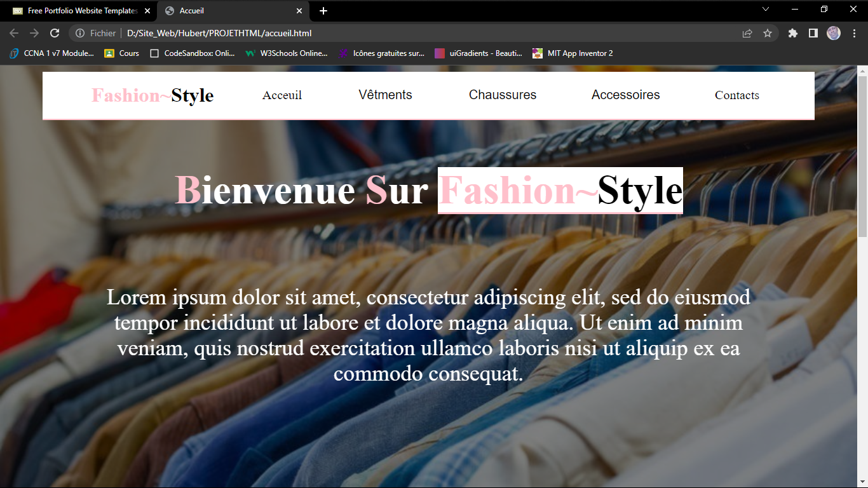Open a new tab
Viewport: 868px width, 488px height.
tap(323, 11)
